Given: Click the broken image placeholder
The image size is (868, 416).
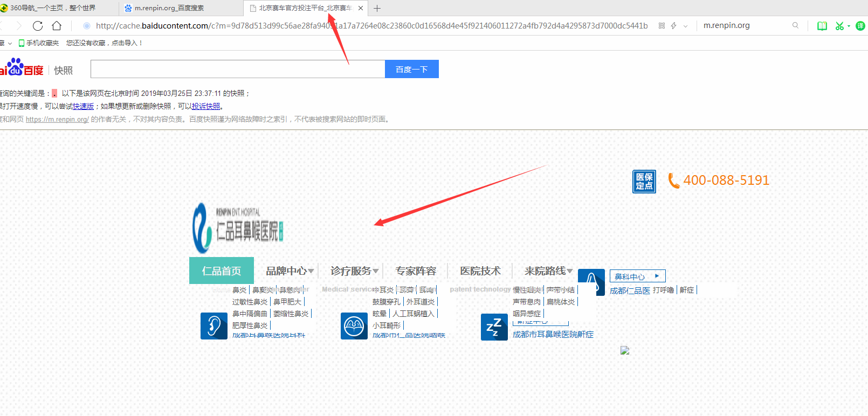Looking at the screenshot, I should pos(625,350).
